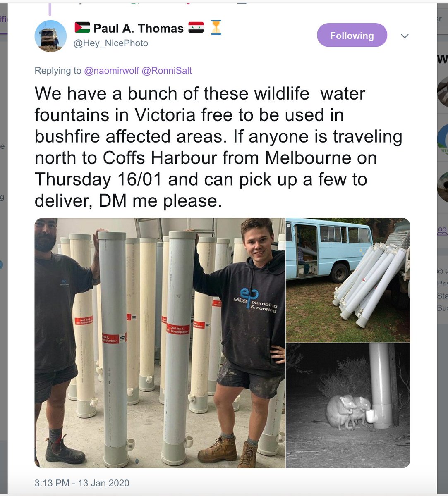Viewport: 448px width, 496px height.
Task: Click the Palestinian flag emoji before name
Action: 82,28
